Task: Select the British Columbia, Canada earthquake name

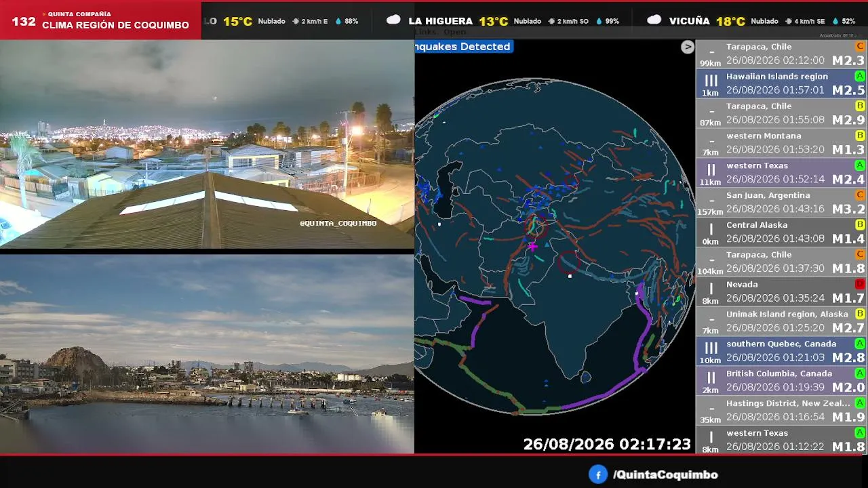Action: coord(779,373)
